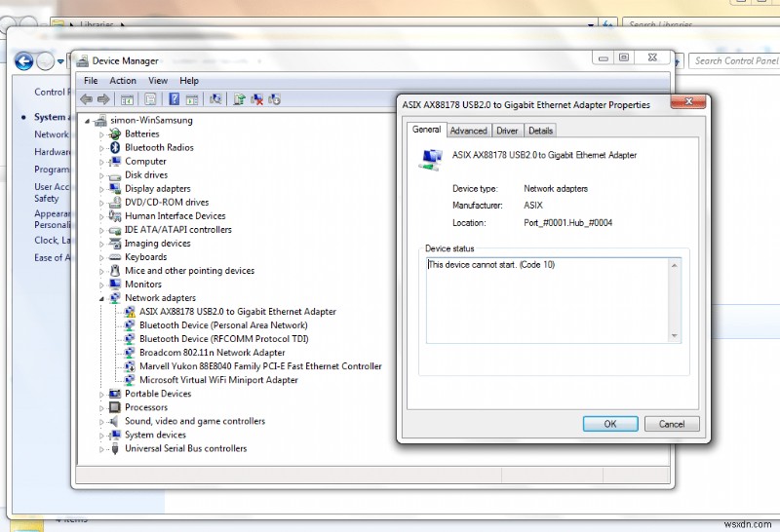Click the Show/Hide console tree toolbar icon

click(x=127, y=99)
